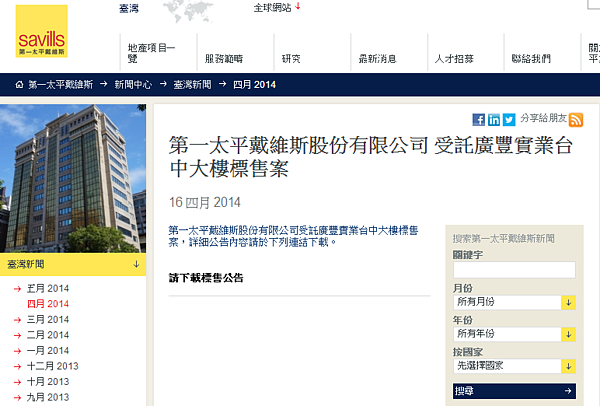The width and height of the screenshot is (600, 406).
Task: Click the 搜索第一太平戴維斯新聞 panel heading
Action: pos(503,239)
